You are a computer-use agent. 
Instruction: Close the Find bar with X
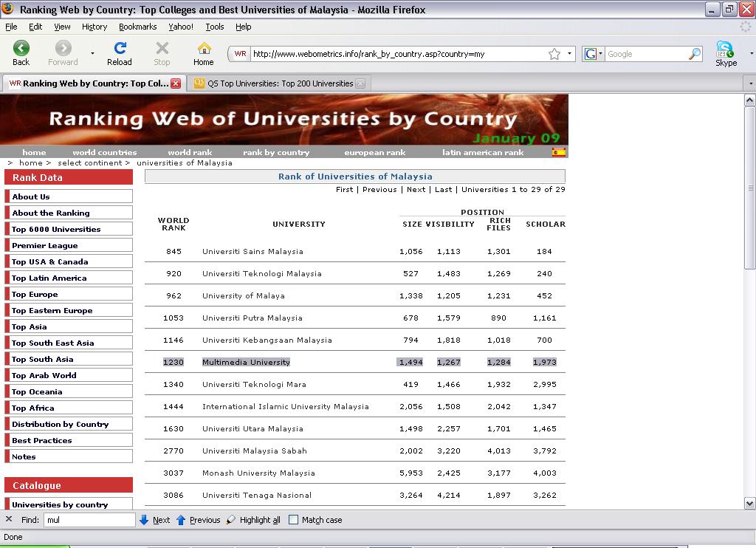[x=9, y=519]
